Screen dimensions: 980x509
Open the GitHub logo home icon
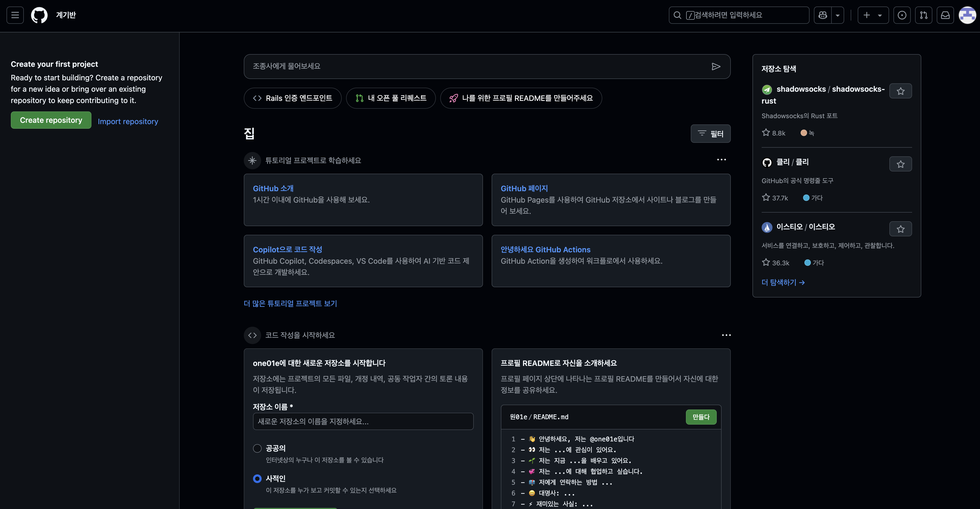pyautogui.click(x=39, y=15)
